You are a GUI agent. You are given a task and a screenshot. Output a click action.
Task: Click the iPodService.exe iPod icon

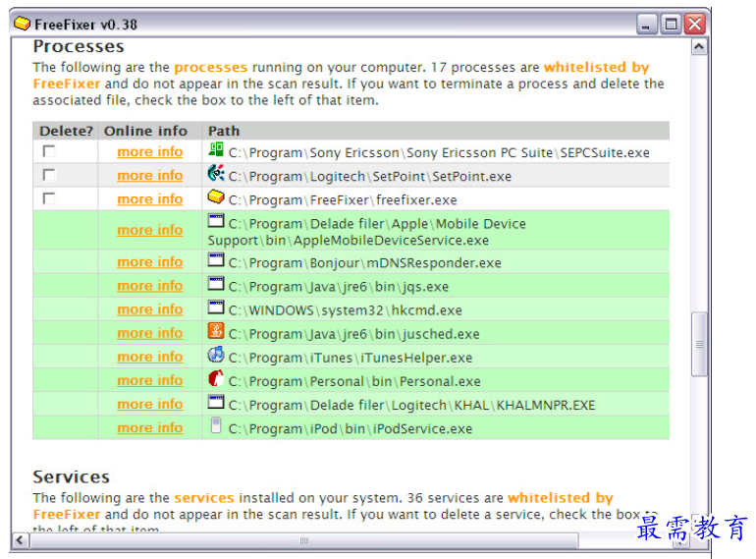[x=216, y=425]
